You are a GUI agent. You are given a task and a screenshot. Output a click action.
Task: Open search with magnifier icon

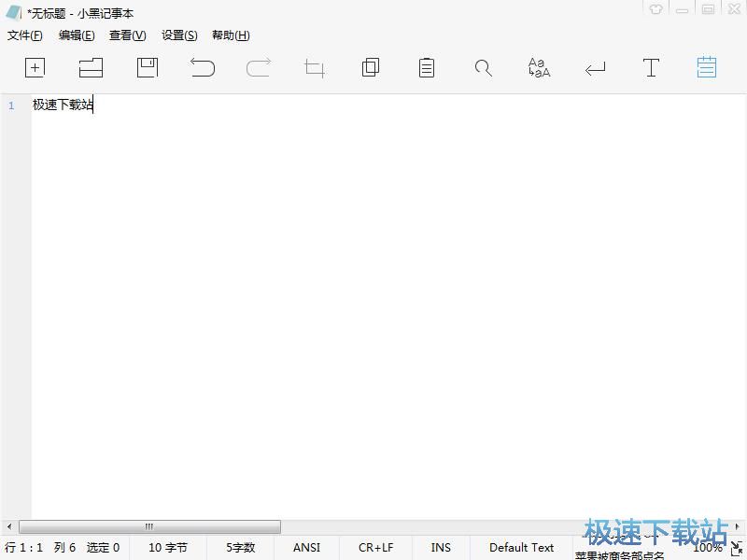tap(483, 68)
